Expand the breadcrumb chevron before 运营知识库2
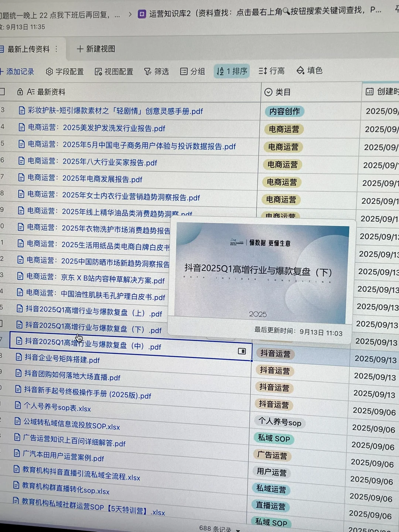 click(130, 14)
